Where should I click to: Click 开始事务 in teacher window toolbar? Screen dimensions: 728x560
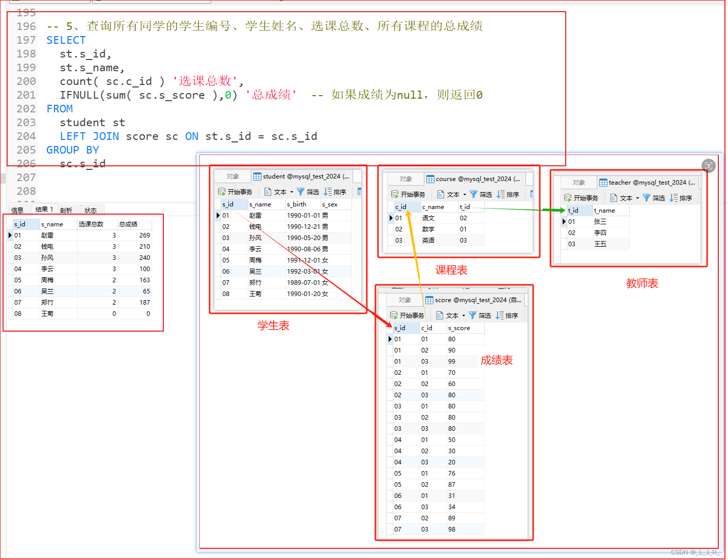click(x=581, y=198)
